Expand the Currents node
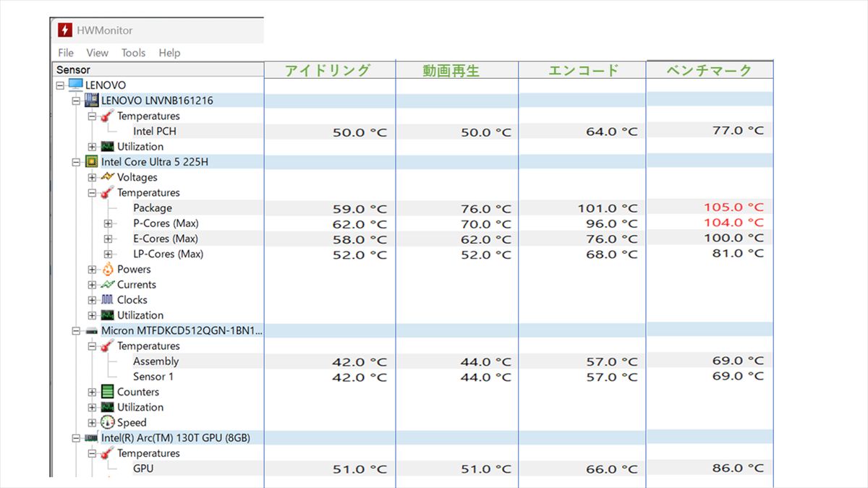The image size is (868, 488). tap(92, 285)
